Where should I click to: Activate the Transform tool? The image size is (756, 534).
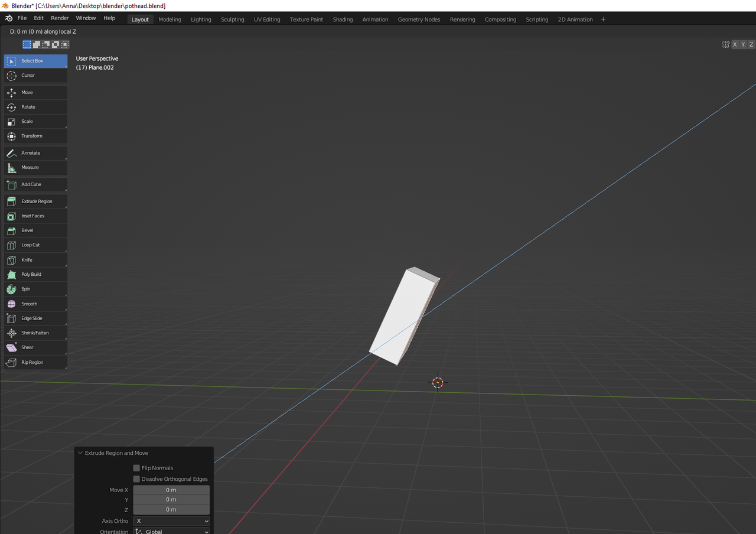coord(35,136)
